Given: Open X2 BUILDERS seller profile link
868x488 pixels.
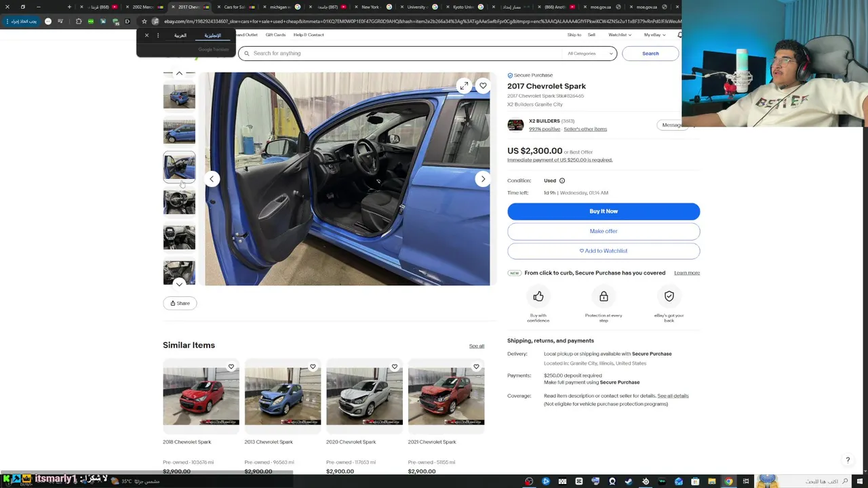Looking at the screenshot, I should pos(544,121).
